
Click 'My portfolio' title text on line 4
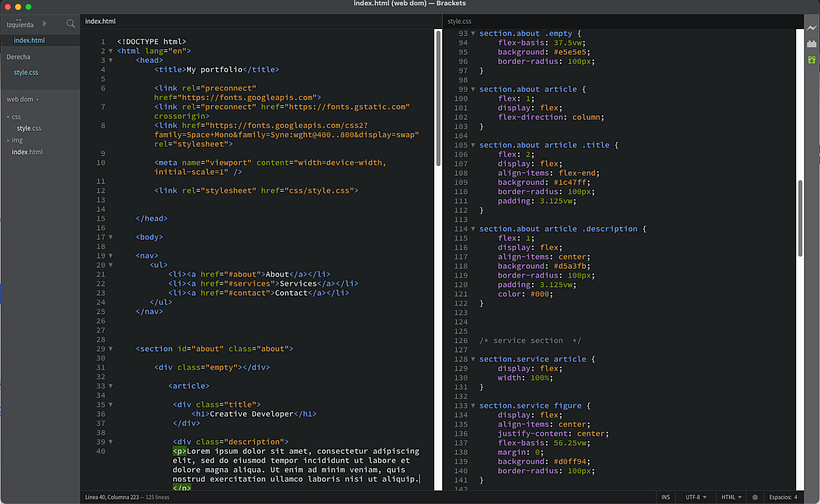pos(214,70)
